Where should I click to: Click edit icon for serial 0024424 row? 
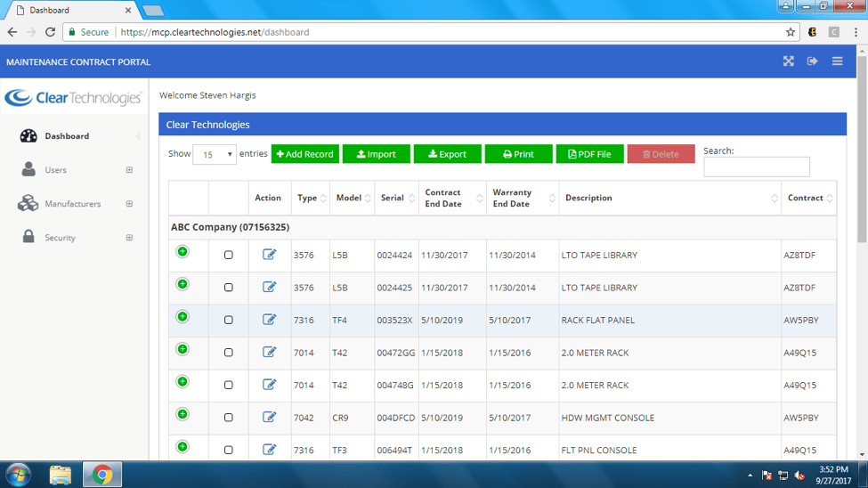[269, 255]
